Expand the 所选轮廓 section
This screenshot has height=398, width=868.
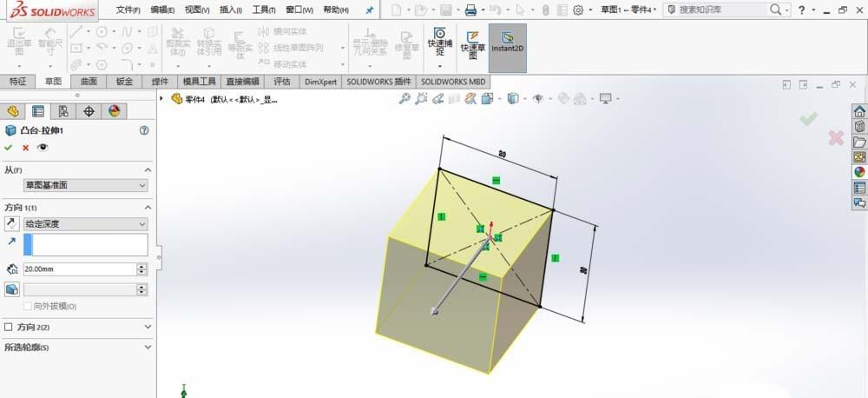click(148, 347)
